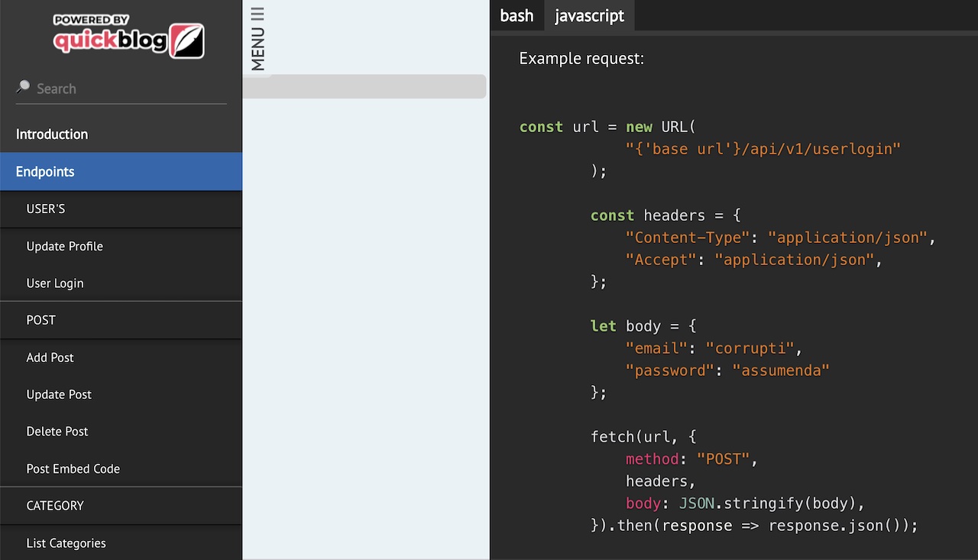
Task: Select the Endpoints menu entry
Action: 44,171
